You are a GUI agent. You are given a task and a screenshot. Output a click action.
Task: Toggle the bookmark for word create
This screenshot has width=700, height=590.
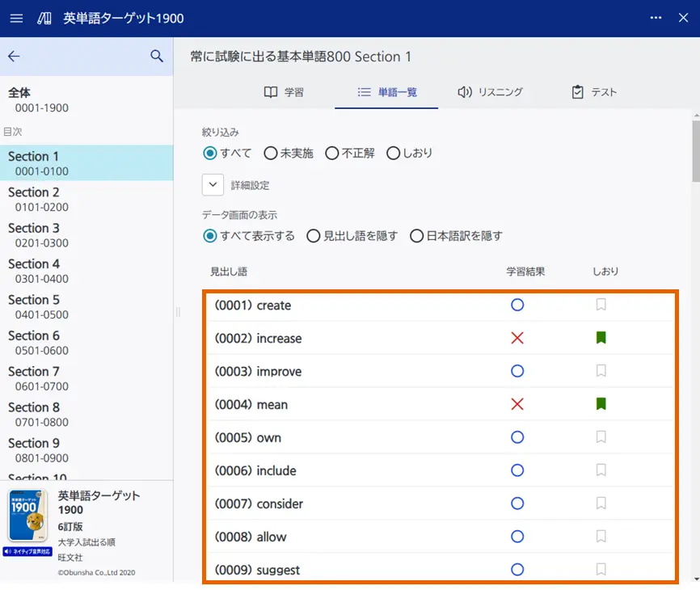coord(601,305)
